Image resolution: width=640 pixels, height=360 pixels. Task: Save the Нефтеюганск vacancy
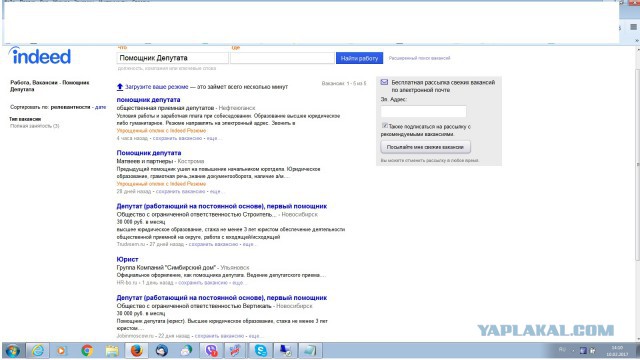[x=177, y=138]
